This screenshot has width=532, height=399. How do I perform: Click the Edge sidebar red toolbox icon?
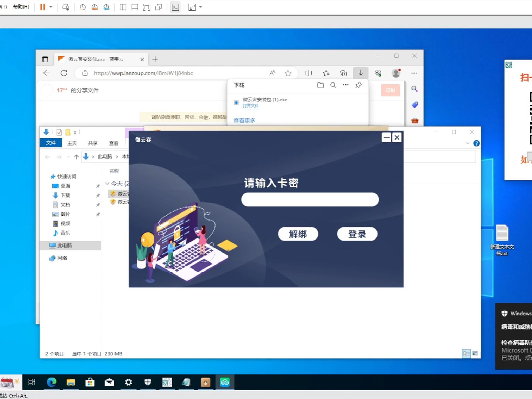(415, 120)
